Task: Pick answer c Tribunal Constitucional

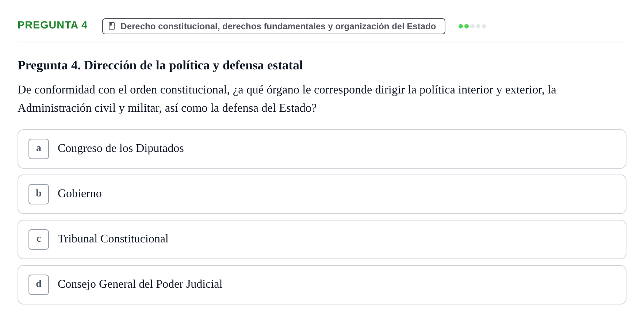Action: [x=322, y=239]
